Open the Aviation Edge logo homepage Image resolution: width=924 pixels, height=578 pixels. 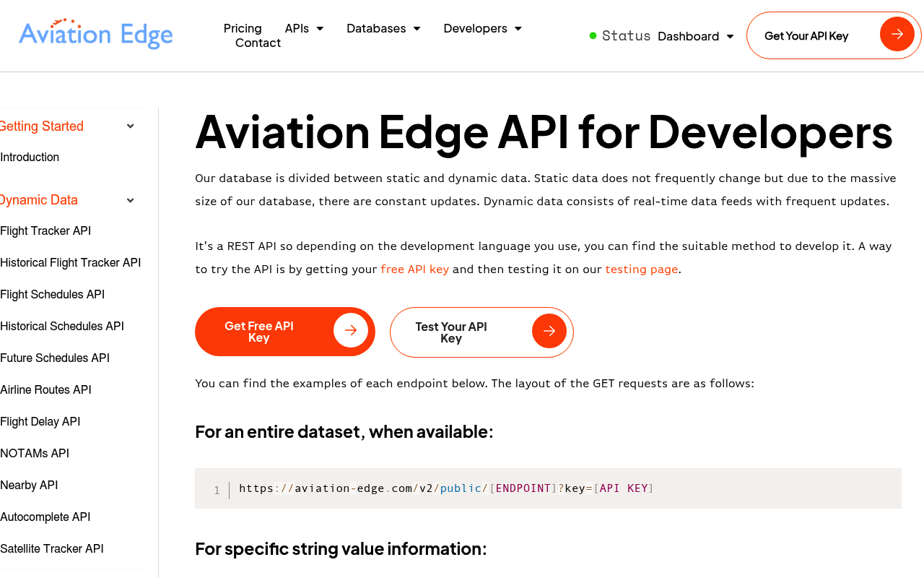coord(96,34)
